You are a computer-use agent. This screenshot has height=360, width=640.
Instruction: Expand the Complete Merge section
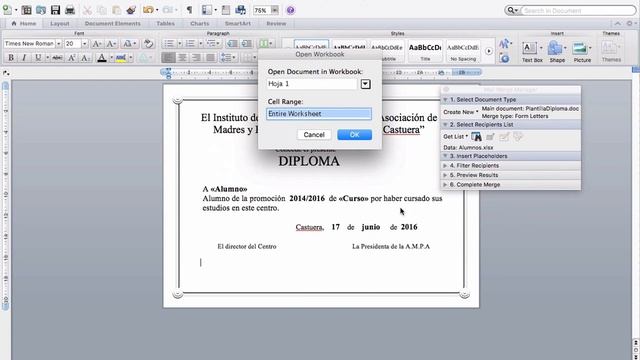pyautogui.click(x=445, y=184)
